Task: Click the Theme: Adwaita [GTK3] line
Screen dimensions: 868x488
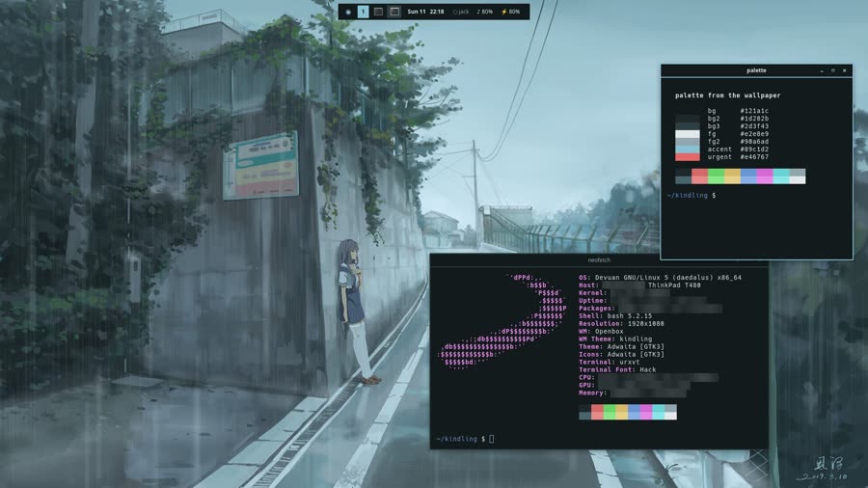Action: (x=621, y=347)
